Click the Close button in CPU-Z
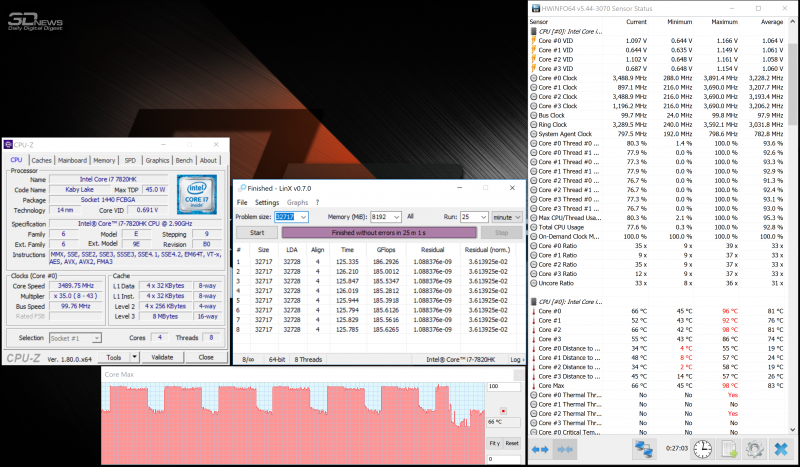The height and width of the screenshot is (467, 800). 206,357
